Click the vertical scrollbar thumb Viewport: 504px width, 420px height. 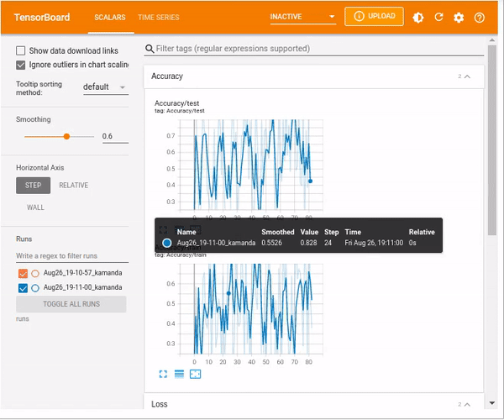pos(491,140)
